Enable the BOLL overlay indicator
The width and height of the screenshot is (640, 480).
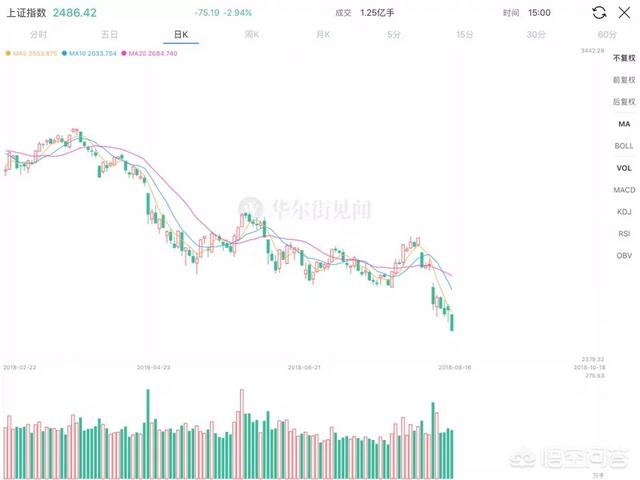tap(624, 146)
